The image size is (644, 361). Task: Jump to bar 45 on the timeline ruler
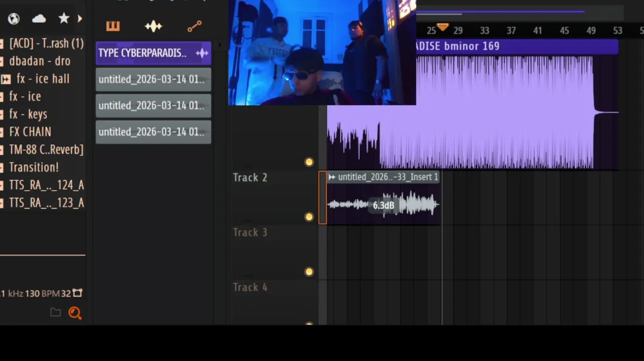(564, 31)
